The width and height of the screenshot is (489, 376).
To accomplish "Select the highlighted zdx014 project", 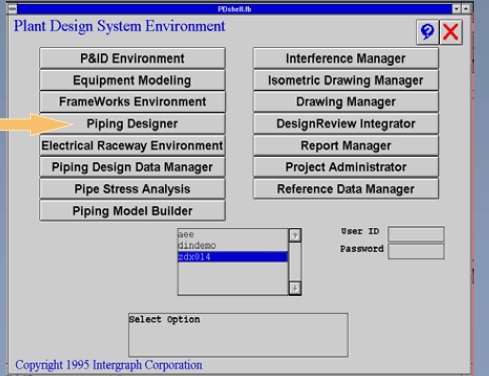I will 233,257.
